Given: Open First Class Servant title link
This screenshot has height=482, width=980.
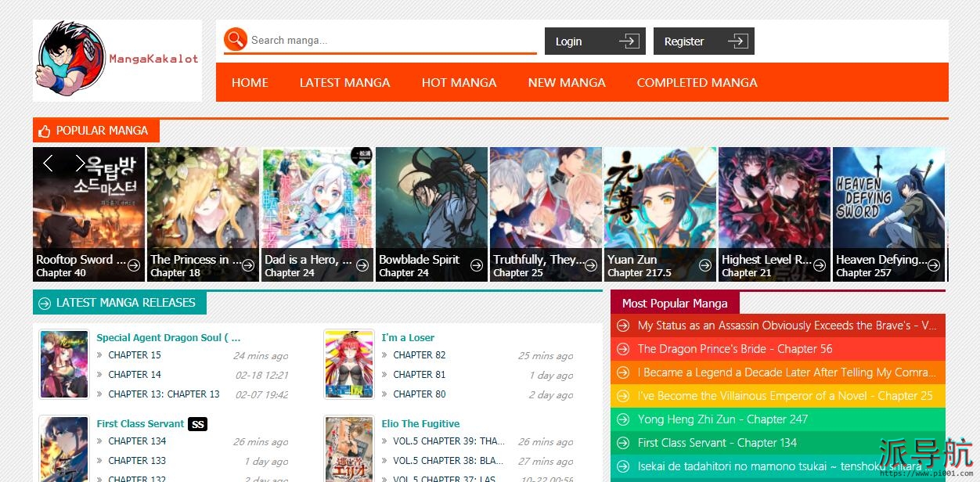Looking at the screenshot, I should pyautogui.click(x=140, y=424).
